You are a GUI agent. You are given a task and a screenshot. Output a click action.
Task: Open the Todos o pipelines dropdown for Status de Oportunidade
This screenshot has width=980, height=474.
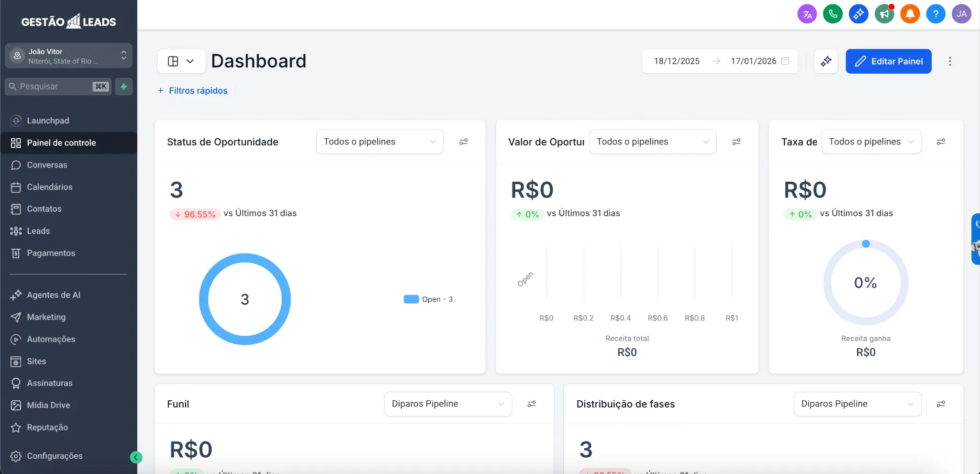[x=379, y=142]
